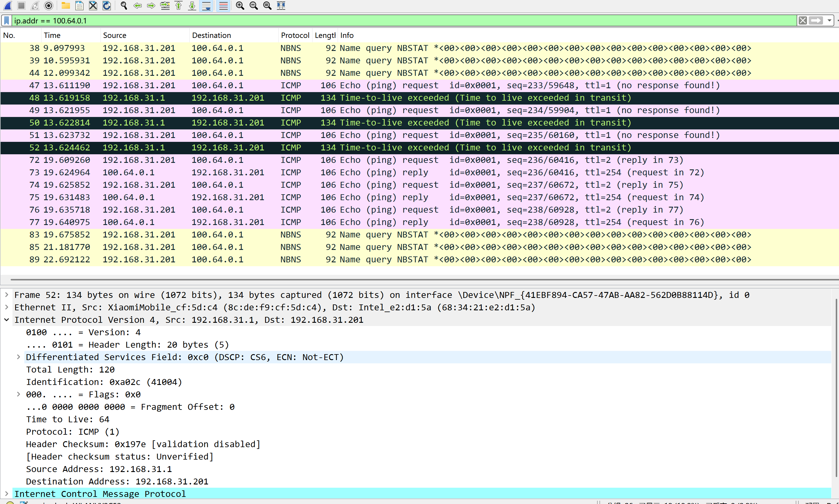Expand the Frame 52 tree node
The height and width of the screenshot is (504, 839).
coord(7,295)
